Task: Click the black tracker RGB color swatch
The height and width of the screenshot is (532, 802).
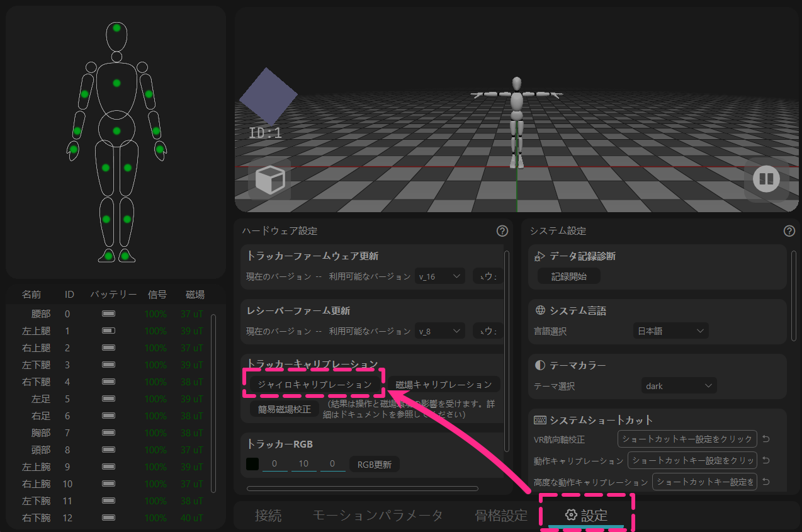Action: [252, 465]
